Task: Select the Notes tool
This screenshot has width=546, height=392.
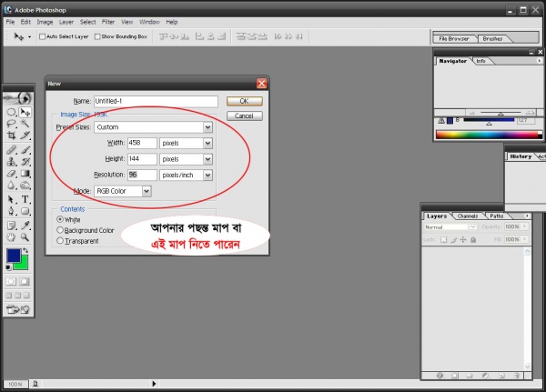Action: pos(11,226)
